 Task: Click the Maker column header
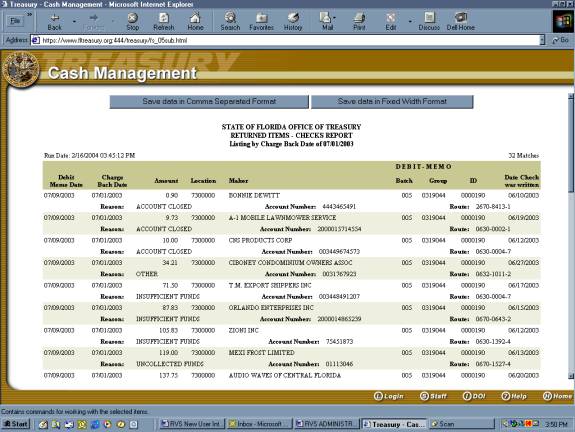(x=238, y=180)
